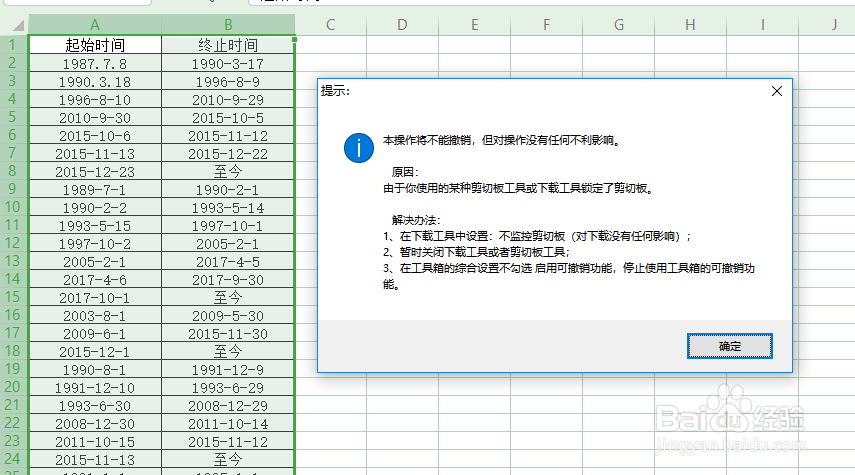Select the cell containing 1990-2-1
855x475 pixels.
228,189
